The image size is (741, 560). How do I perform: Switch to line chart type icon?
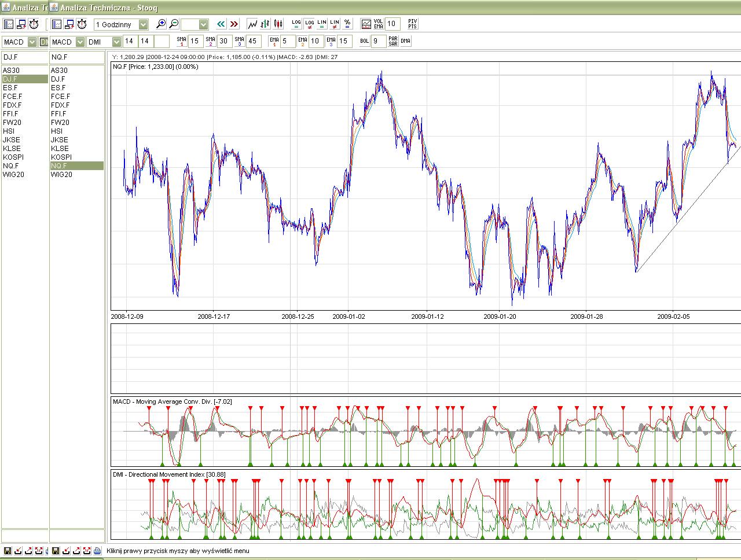pos(252,24)
